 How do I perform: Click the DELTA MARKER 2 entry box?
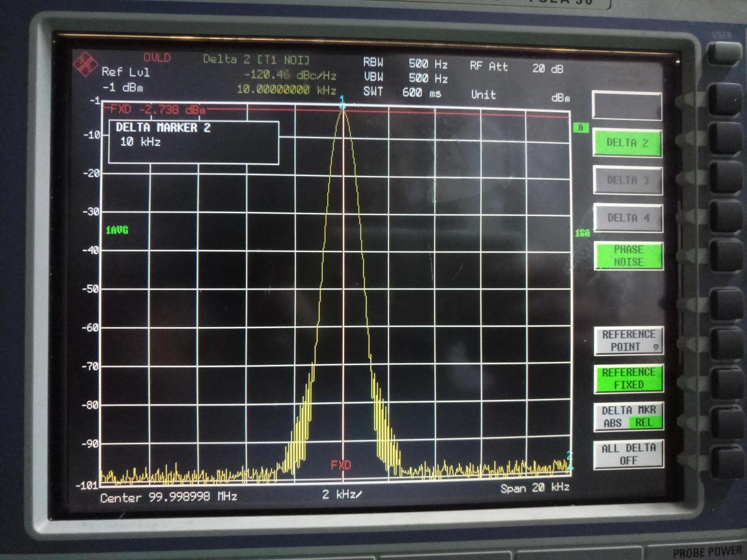194,143
